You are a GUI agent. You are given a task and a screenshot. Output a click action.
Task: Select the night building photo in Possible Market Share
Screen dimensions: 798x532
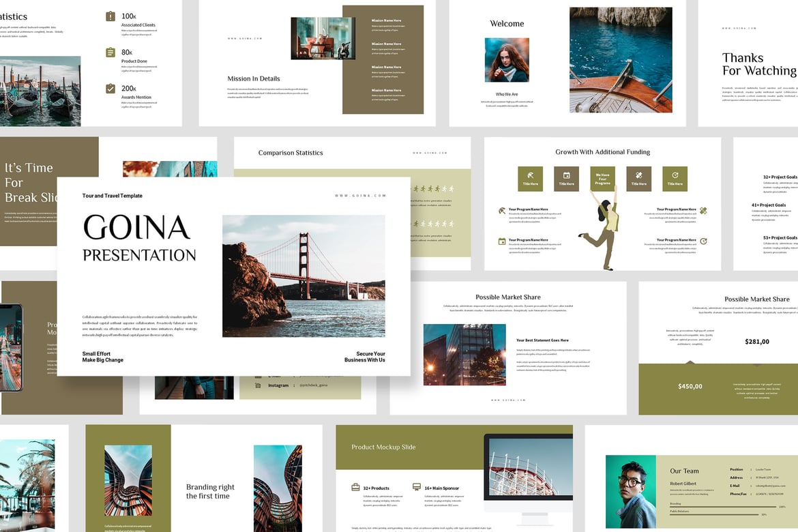(x=464, y=355)
